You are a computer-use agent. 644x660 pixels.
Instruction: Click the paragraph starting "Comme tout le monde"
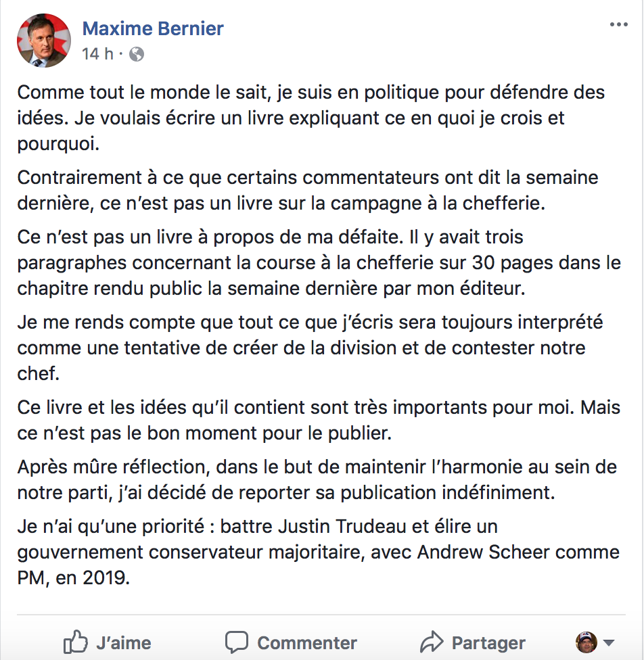pos(310,118)
